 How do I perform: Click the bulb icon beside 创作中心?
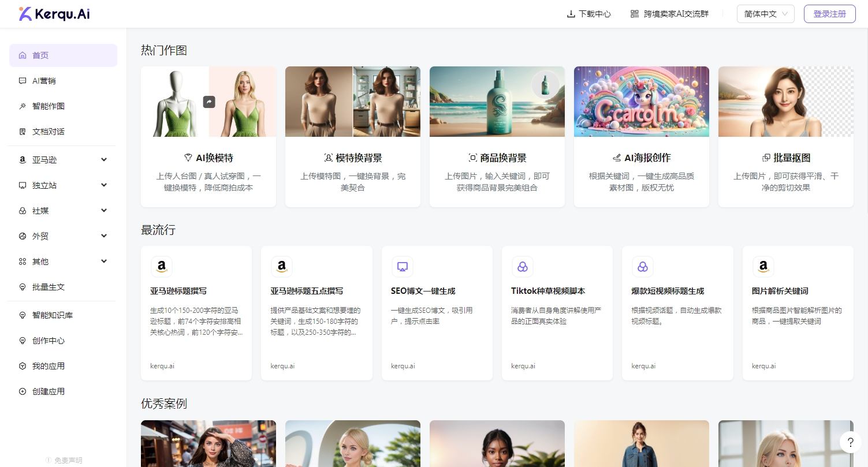click(23, 341)
